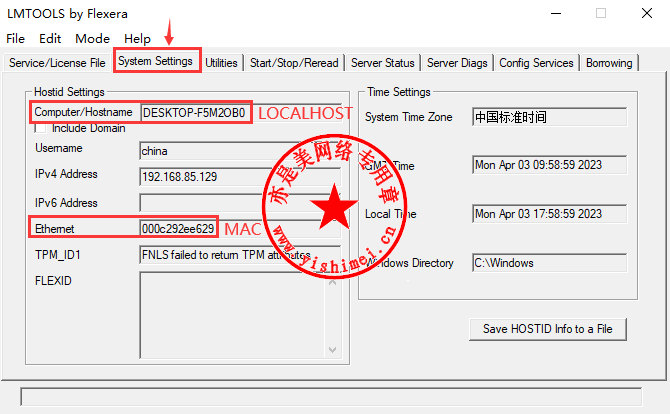
Task: Switch to Server Status tab
Action: pos(382,63)
